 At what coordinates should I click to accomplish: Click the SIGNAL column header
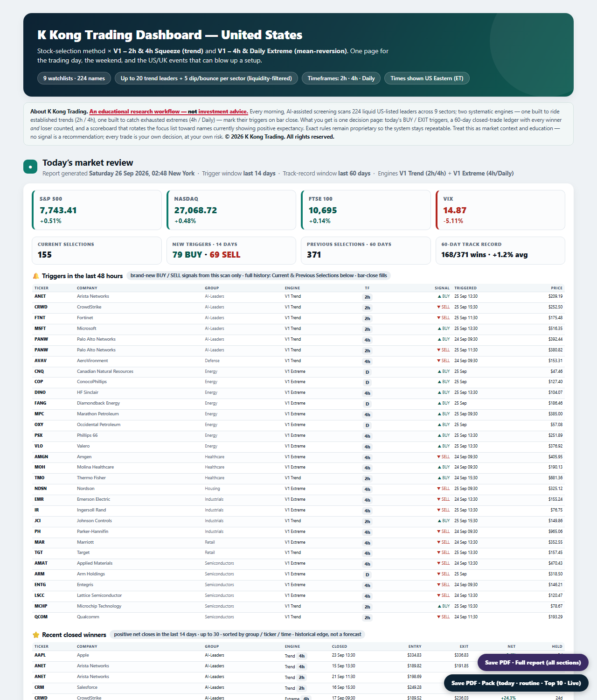click(x=442, y=288)
